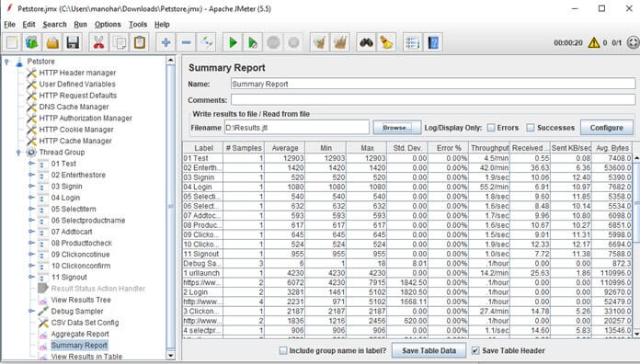This screenshot has height=364, width=640.
Task: Click the New test plan icon
Action: click(12, 42)
